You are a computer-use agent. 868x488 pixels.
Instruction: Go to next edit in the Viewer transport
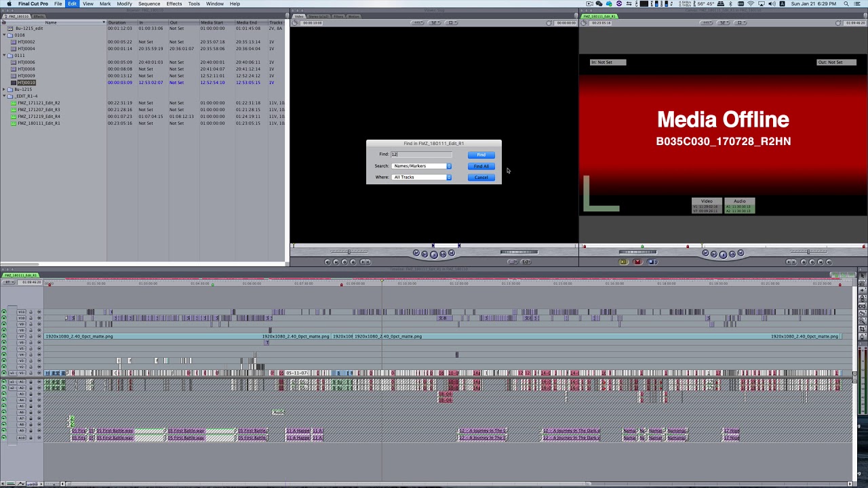[x=452, y=253]
